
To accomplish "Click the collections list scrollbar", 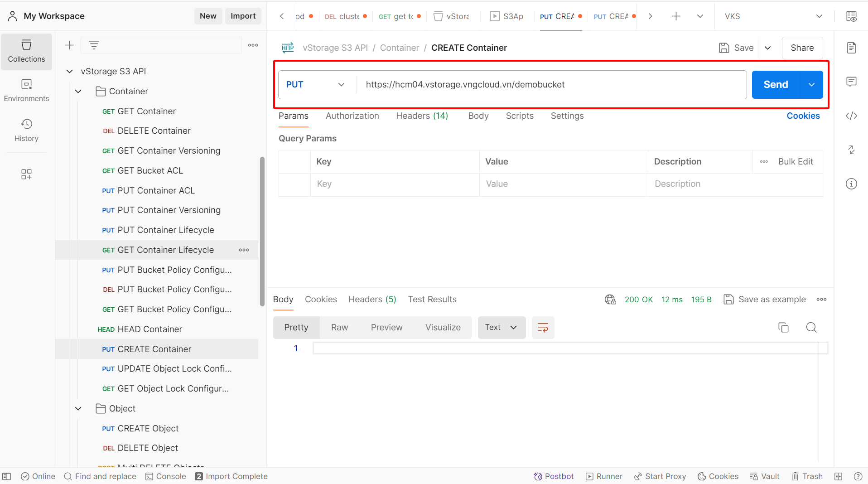I will tap(262, 231).
